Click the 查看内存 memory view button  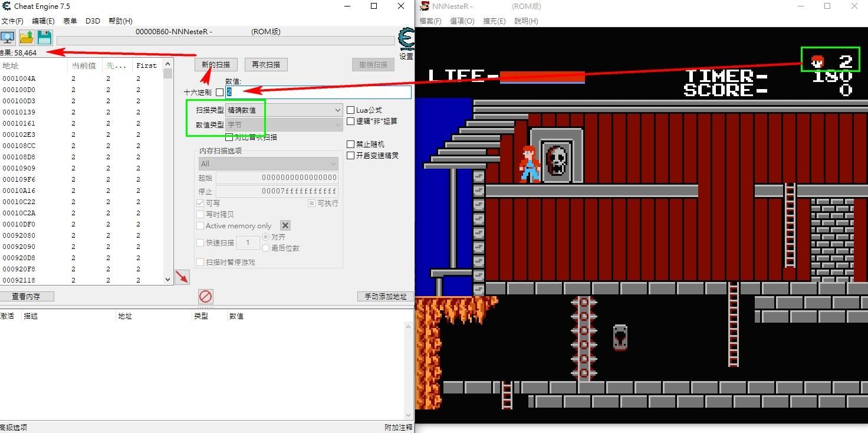click(25, 296)
